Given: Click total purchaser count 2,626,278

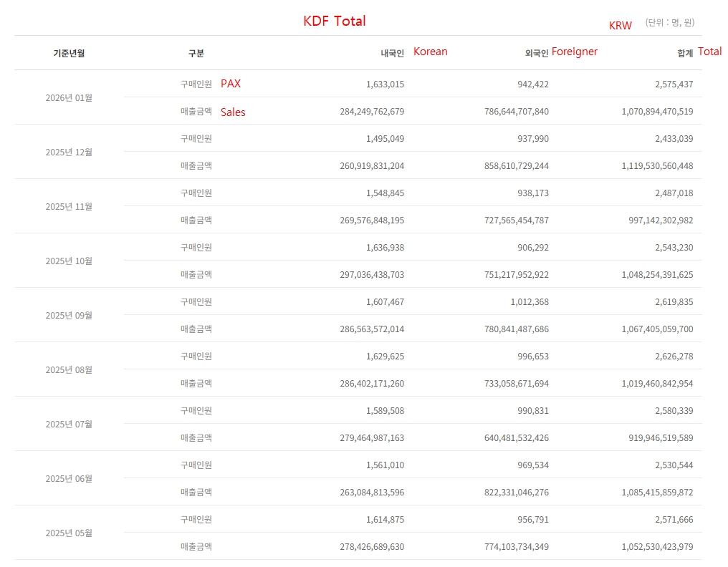Looking at the screenshot, I should (674, 356).
